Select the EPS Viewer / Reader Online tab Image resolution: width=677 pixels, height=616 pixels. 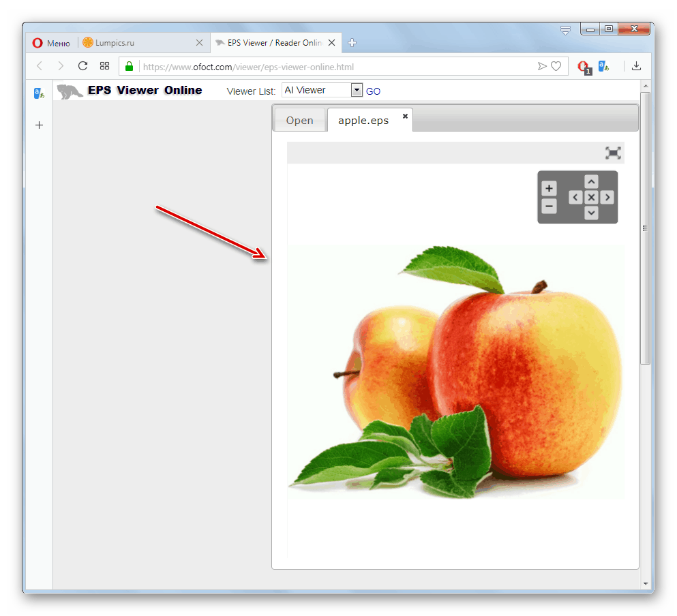(275, 43)
